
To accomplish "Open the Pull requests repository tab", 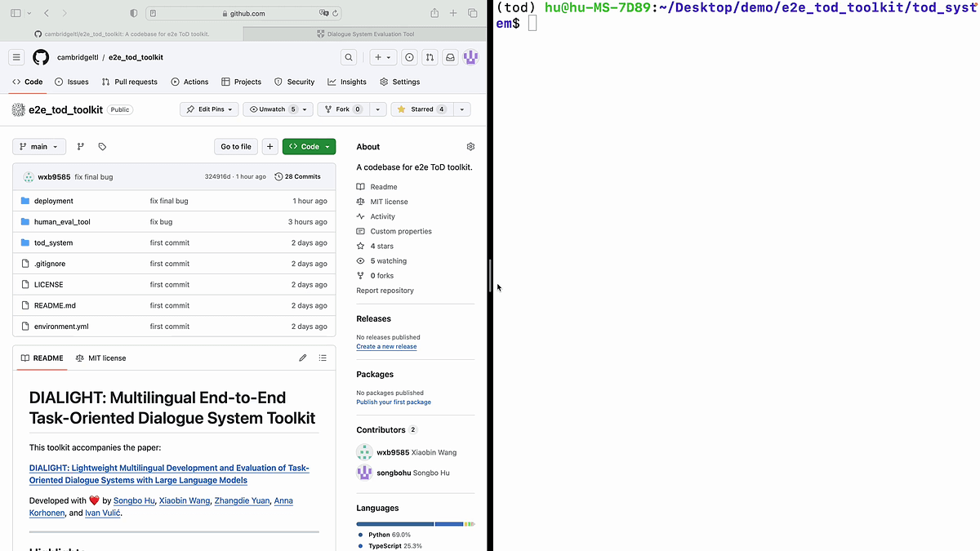I will tap(130, 82).
